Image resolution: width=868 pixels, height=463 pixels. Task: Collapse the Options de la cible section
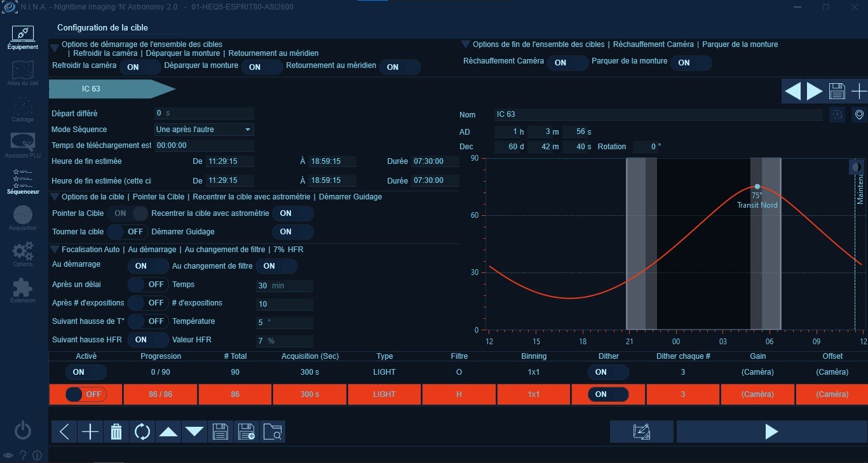point(55,197)
